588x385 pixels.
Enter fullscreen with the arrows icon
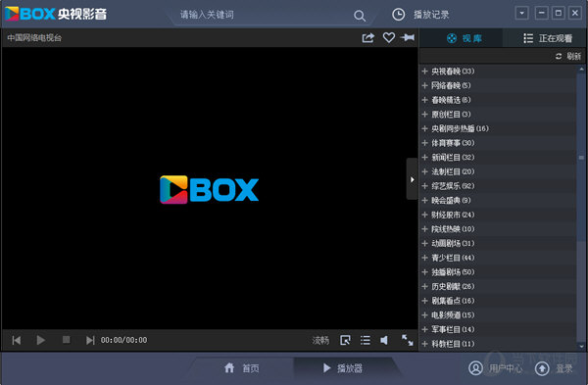408,340
